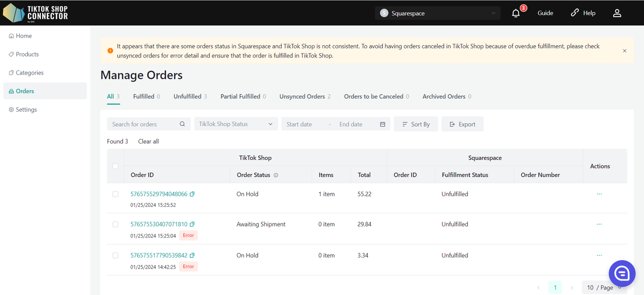Open actions menu for order 576575530407071810

[599, 224]
